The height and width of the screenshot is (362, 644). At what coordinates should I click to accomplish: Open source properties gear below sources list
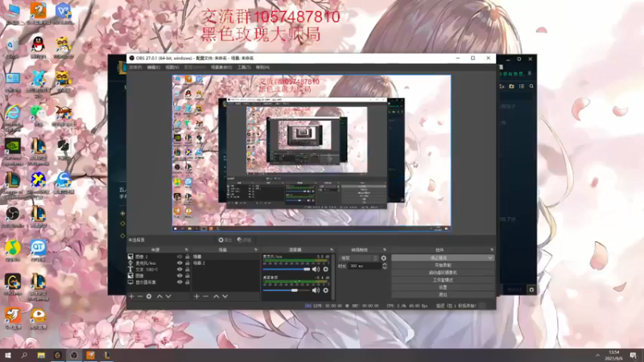(x=149, y=296)
